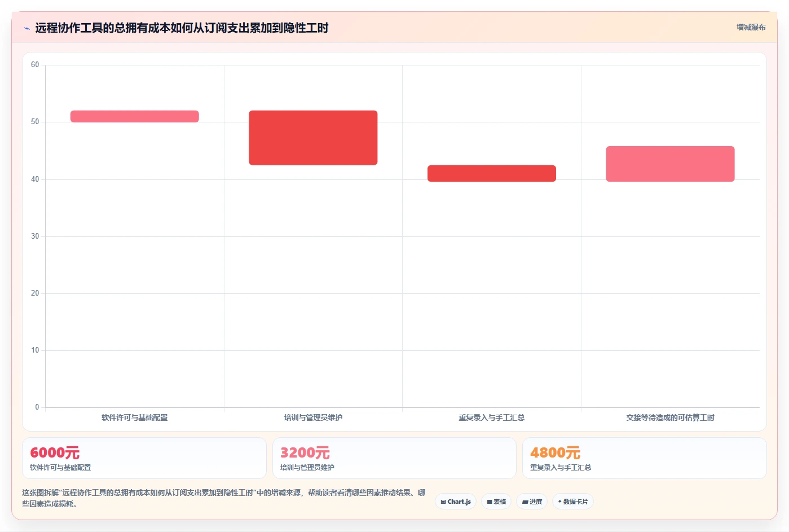Screen dimensions: 789x532
Task: Click the y-axis value 50
Action: click(x=35, y=122)
